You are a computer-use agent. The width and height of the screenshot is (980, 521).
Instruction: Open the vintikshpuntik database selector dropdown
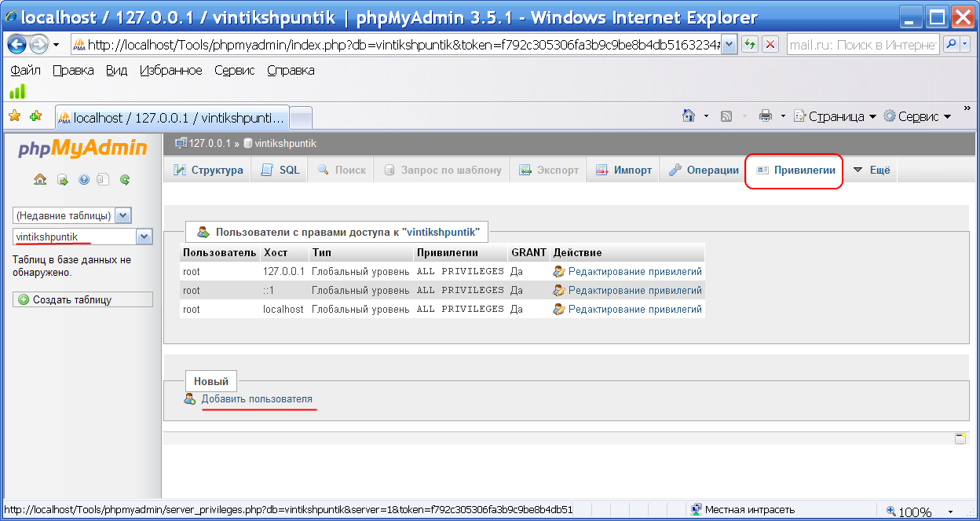point(82,237)
